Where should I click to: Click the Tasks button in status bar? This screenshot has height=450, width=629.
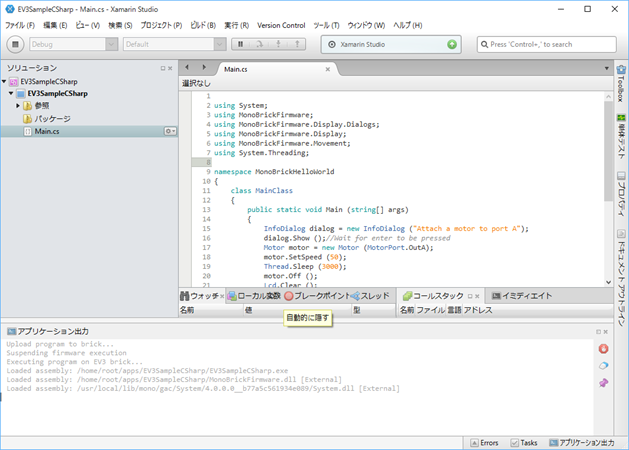coord(524,442)
